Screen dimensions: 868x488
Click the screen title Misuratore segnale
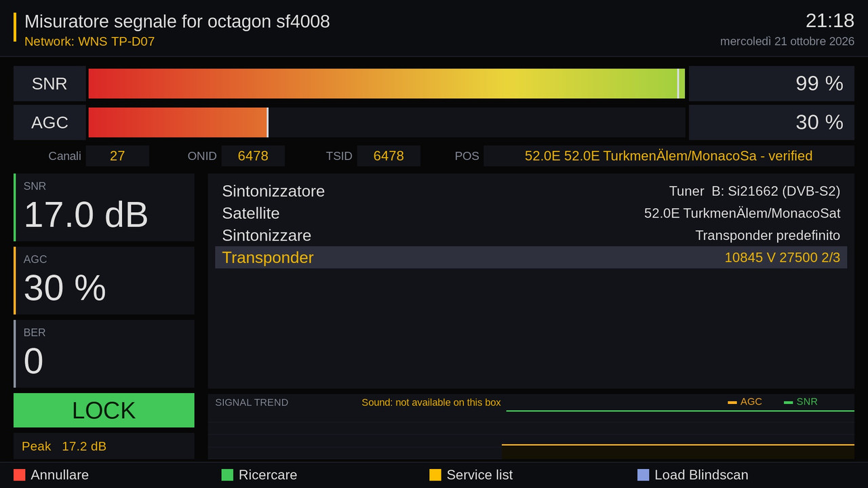pos(177,22)
